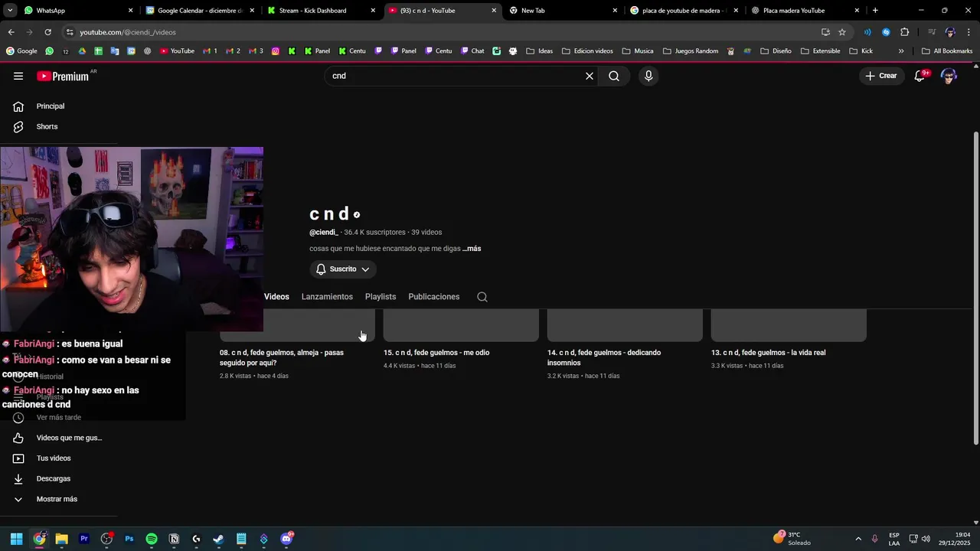Open video 'pasas seguido por aqui?'
The height and width of the screenshot is (551, 980).
coord(282,357)
